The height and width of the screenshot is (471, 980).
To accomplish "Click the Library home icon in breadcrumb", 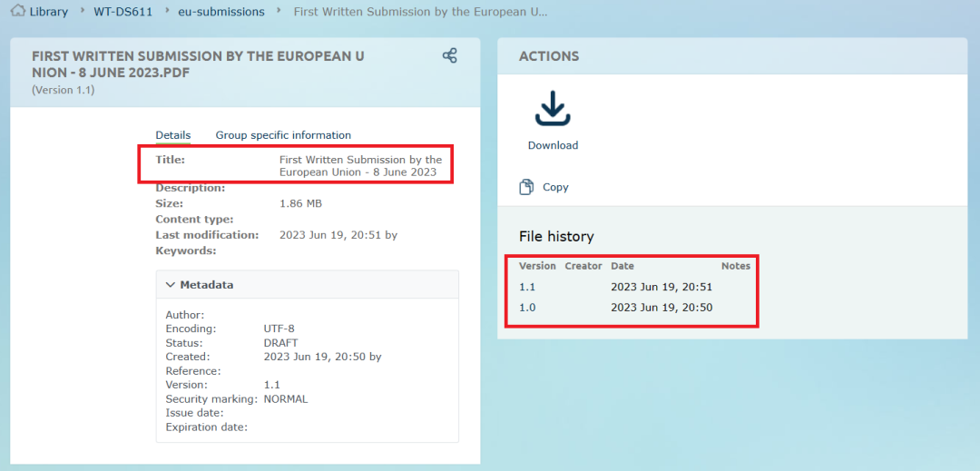I will coord(18,11).
